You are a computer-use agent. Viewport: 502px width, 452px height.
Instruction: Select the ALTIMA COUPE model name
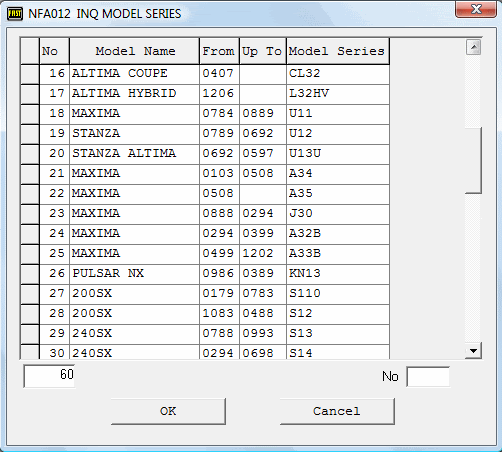tap(134, 74)
